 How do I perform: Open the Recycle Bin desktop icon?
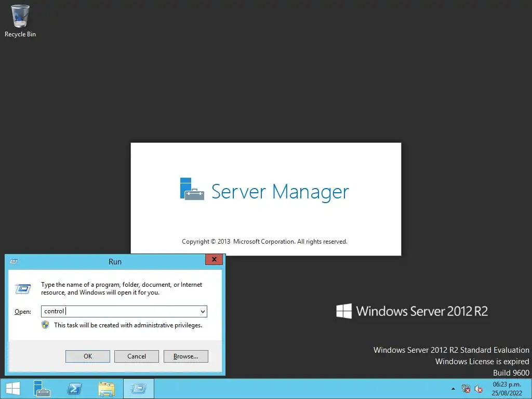click(x=20, y=20)
